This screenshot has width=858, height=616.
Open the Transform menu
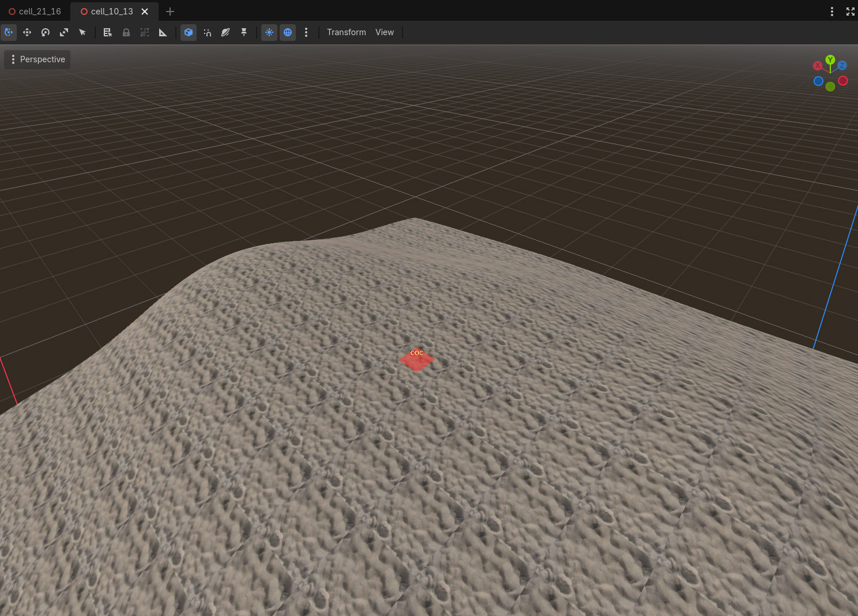(x=347, y=32)
